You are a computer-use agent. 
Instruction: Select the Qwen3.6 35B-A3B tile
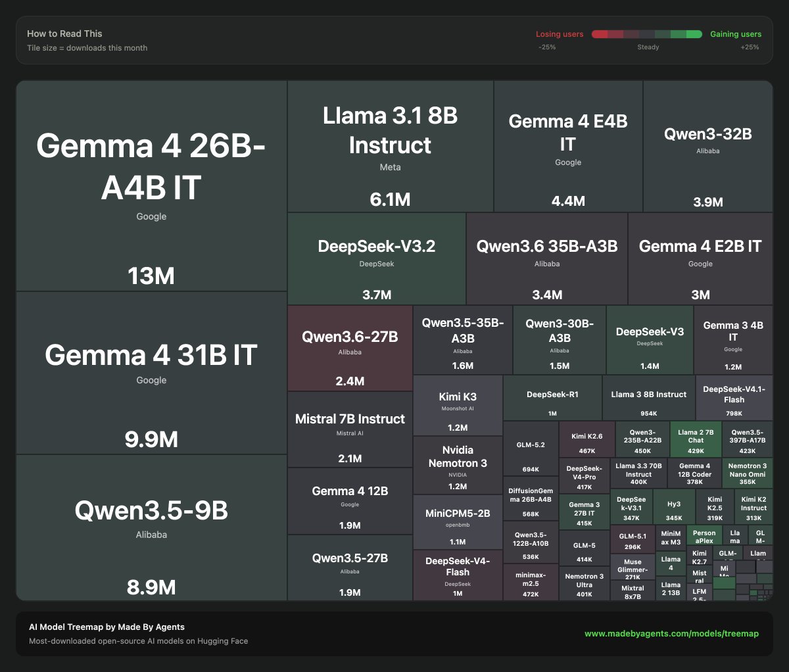[x=547, y=258]
